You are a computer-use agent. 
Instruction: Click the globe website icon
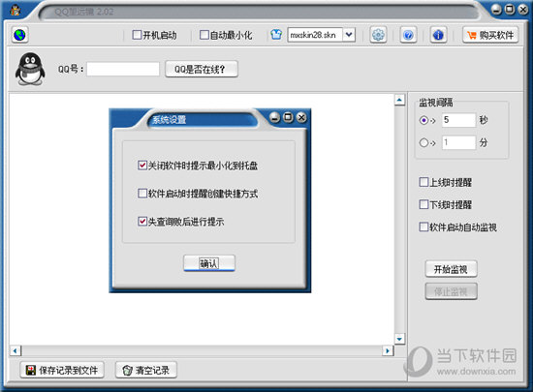19,35
